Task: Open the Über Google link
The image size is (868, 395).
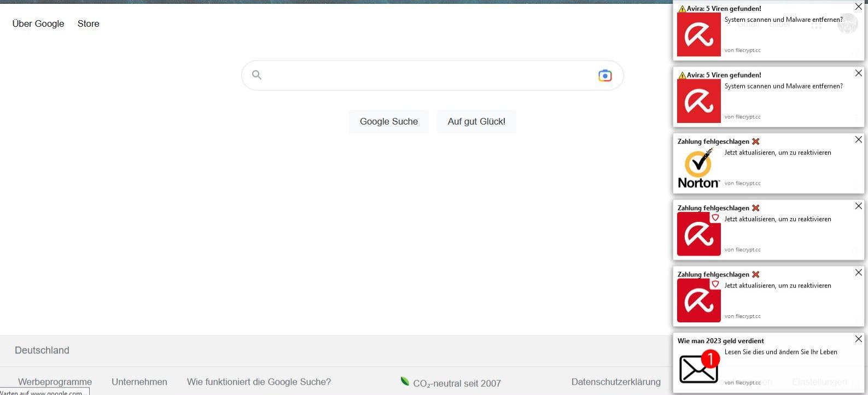Action: (38, 23)
